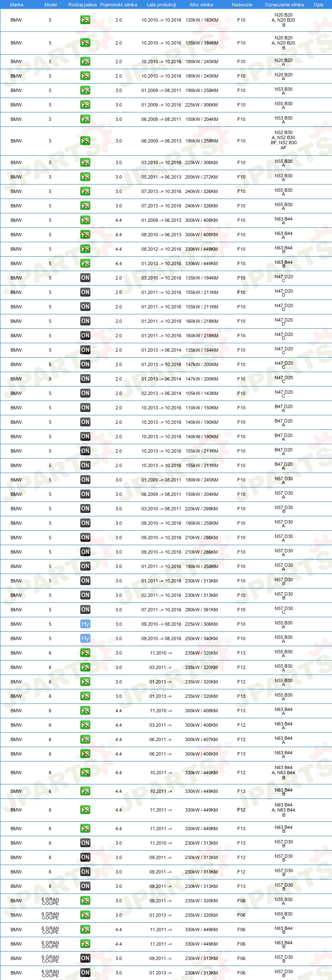This screenshot has width=332, height=980.
Task: Click the diesel ON icon for 150kW / 204KM
Action: tap(85, 494)
